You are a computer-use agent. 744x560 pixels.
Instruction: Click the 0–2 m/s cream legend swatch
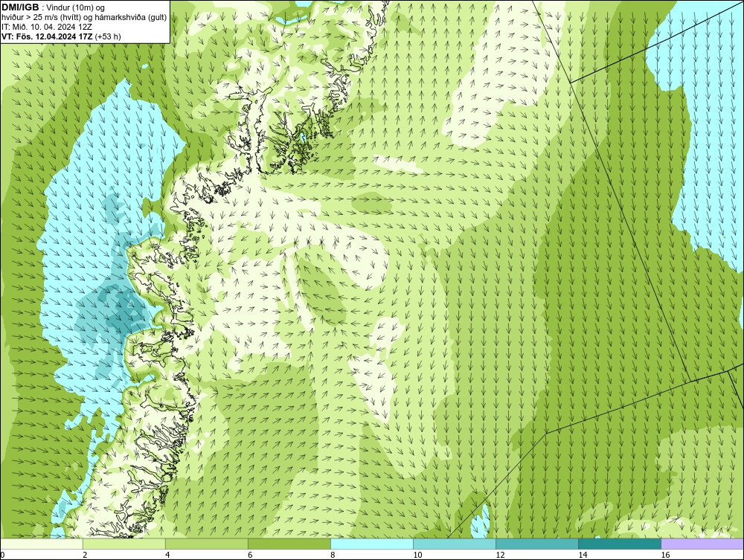click(41, 544)
